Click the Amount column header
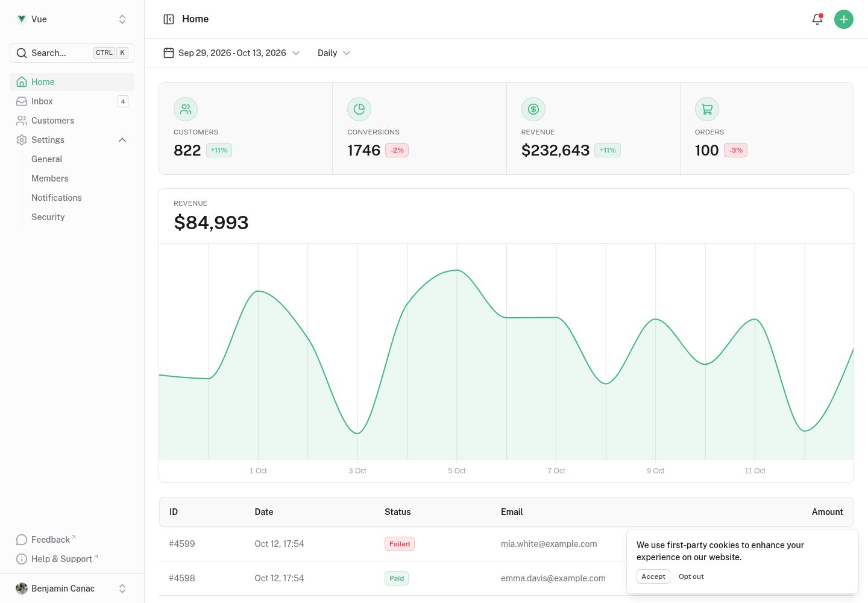Screen dimensions: 868x603 [827, 512]
